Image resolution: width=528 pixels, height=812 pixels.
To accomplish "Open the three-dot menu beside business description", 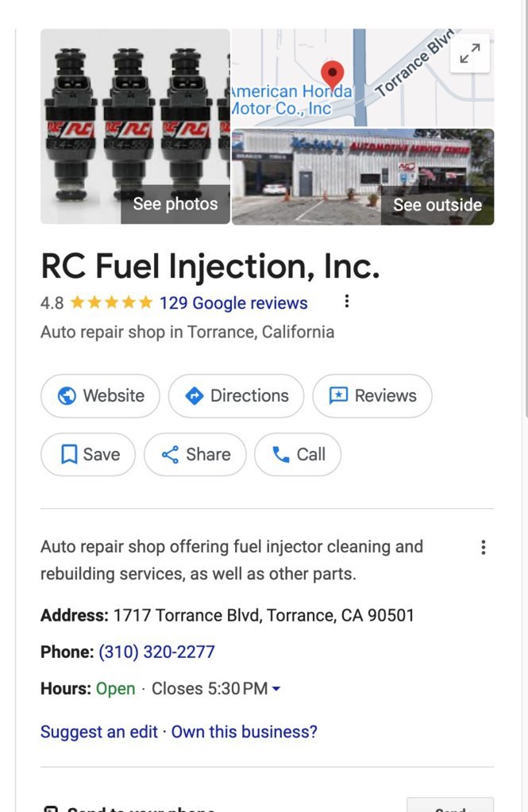I will tap(483, 548).
